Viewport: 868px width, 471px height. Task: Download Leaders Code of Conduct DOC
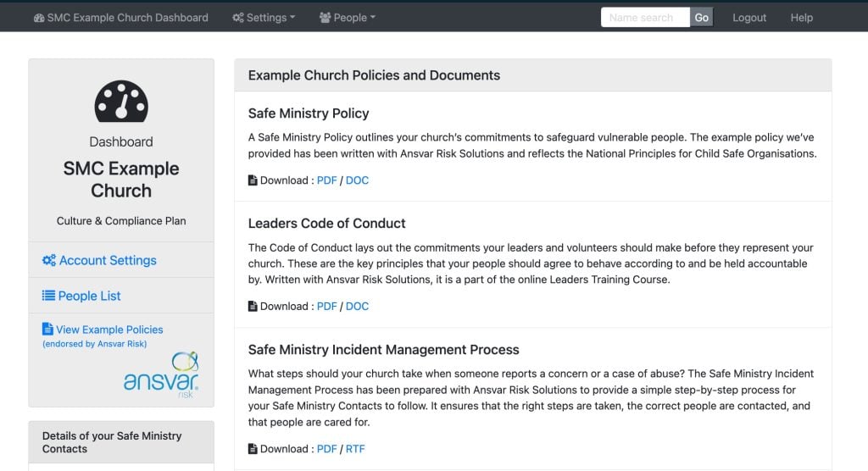click(x=357, y=306)
